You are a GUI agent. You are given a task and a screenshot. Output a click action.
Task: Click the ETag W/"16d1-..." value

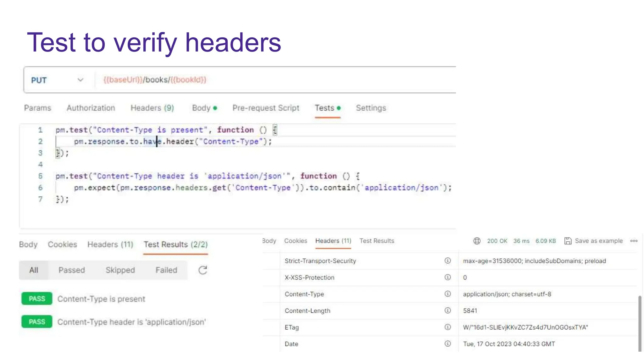click(x=525, y=327)
